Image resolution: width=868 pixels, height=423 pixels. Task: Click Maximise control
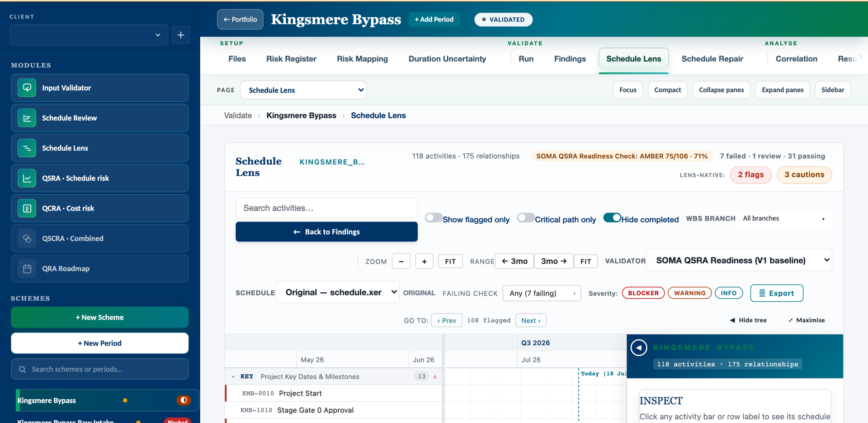(x=807, y=320)
